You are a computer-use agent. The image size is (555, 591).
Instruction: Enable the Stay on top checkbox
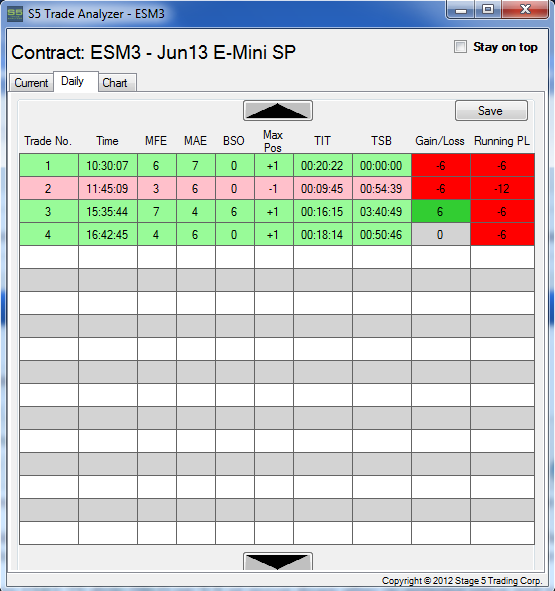pos(460,47)
